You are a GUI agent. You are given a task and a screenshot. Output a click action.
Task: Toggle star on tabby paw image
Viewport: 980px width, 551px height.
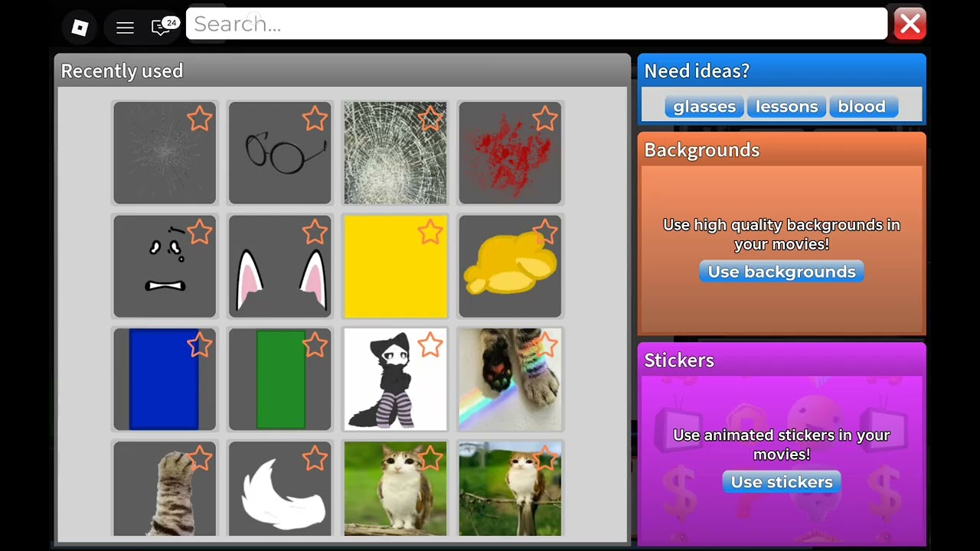click(x=200, y=458)
